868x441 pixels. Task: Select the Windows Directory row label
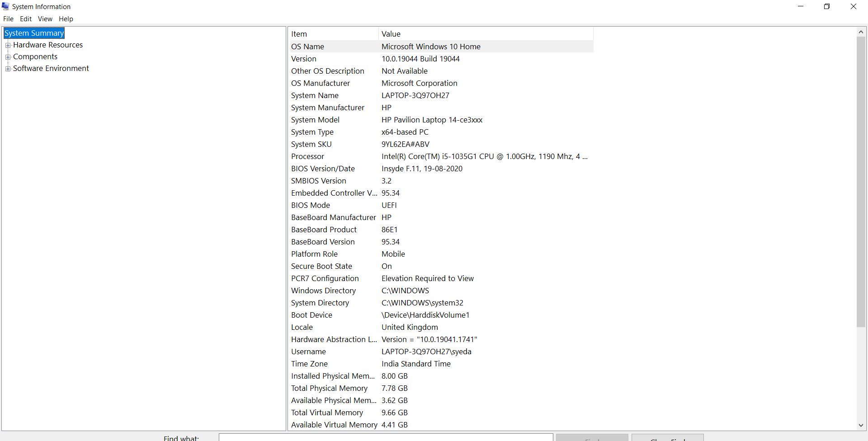pos(323,291)
